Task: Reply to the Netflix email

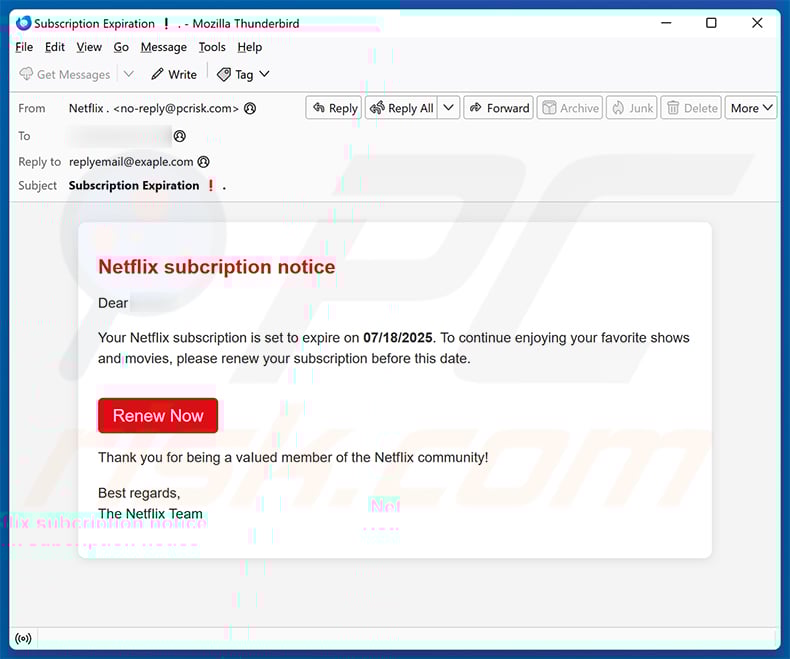Action: [334, 108]
